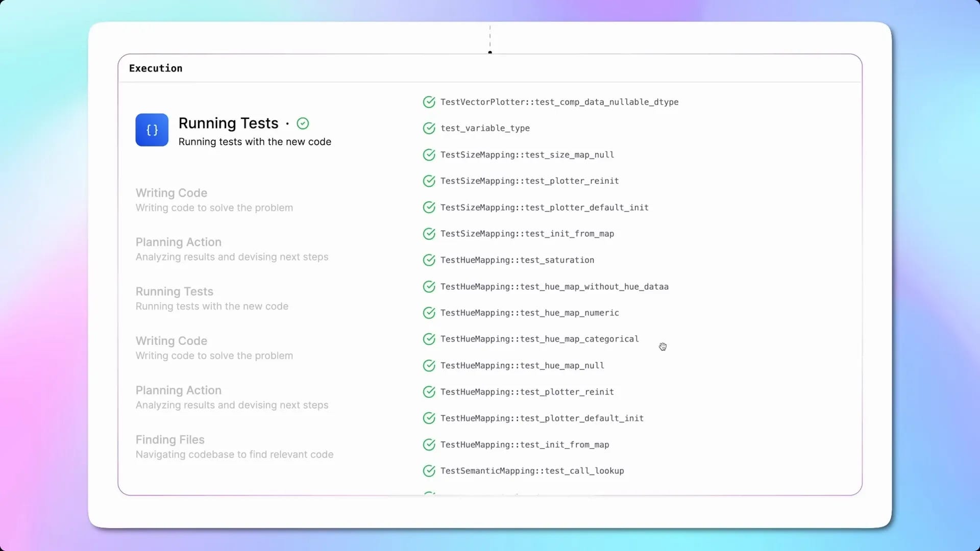Click the Running tests with the new code subtitle
The height and width of the screenshot is (551, 980).
point(255,142)
